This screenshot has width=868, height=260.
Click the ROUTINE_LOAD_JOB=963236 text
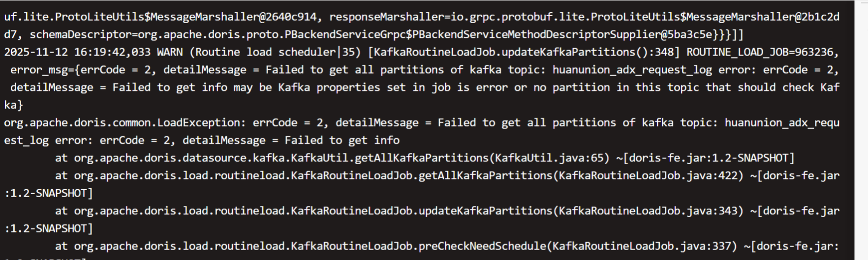[762, 52]
